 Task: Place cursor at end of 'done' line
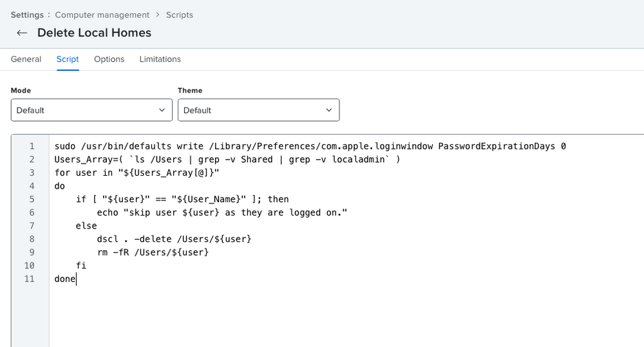click(x=77, y=279)
